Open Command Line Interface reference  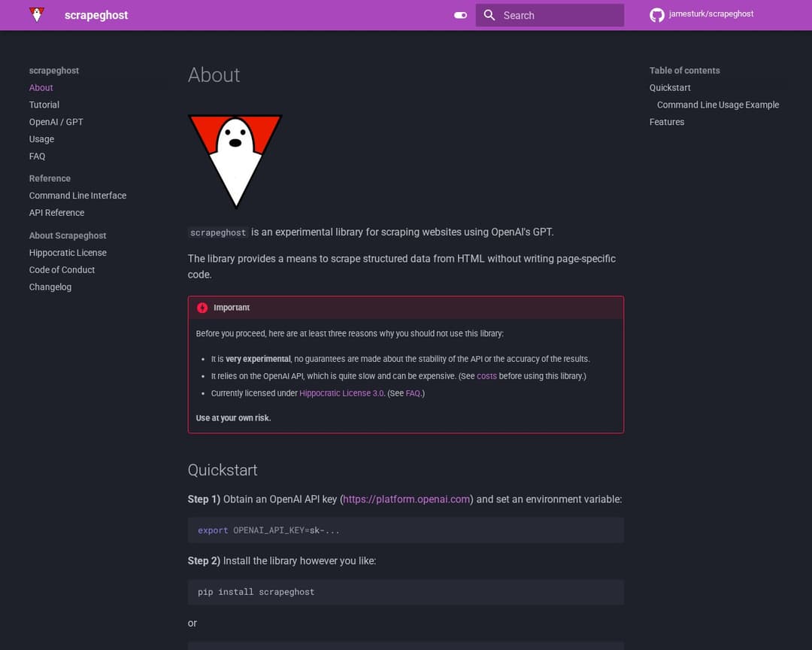(77, 196)
